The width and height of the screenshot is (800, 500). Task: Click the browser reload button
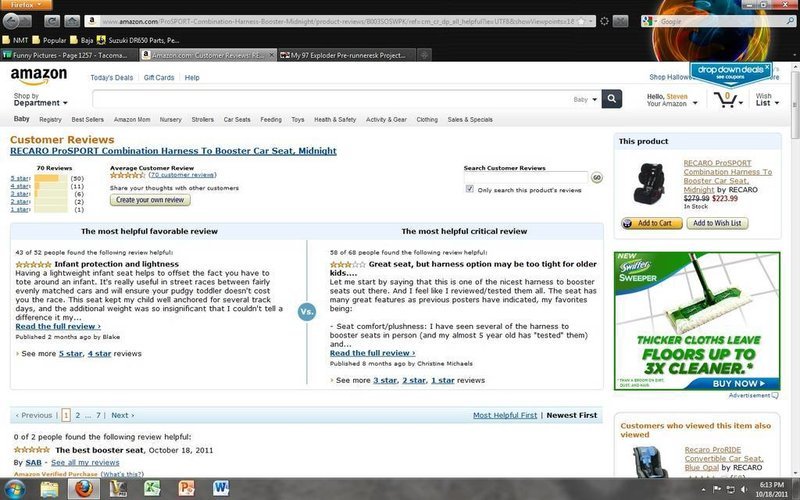tap(52, 21)
